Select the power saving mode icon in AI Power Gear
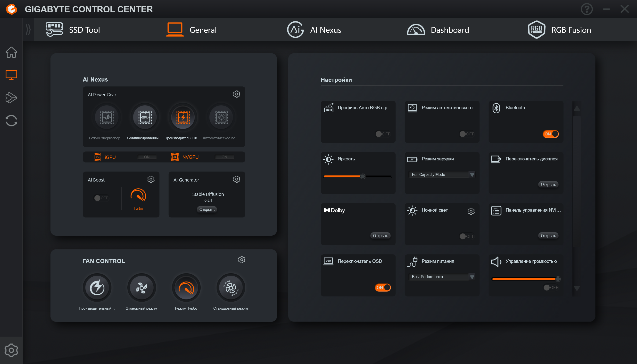The height and width of the screenshot is (364, 637). tap(107, 117)
